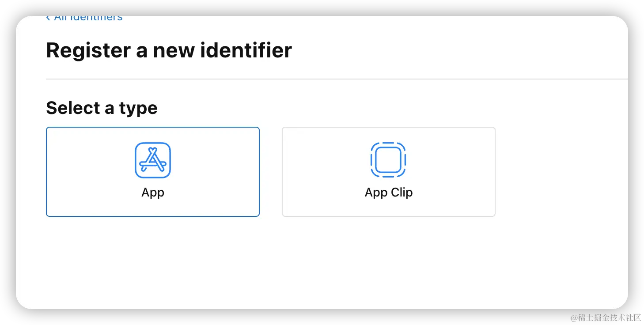This screenshot has width=644, height=325.
Task: Select the App identifier type card
Action: pos(153,172)
